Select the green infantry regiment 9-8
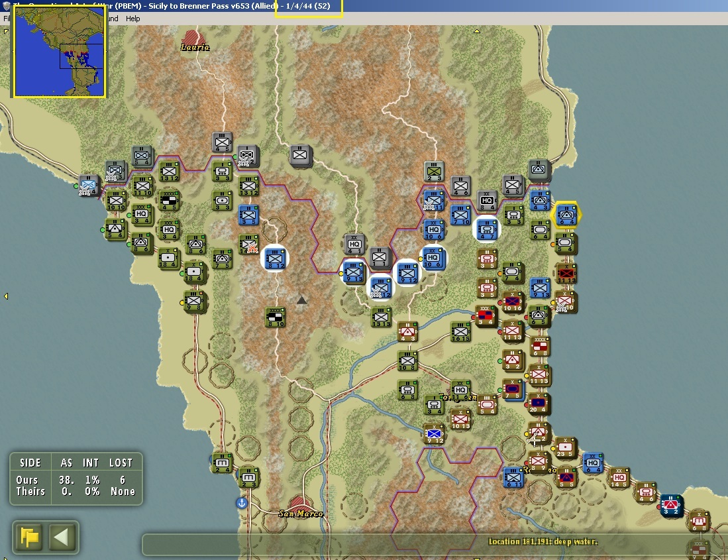 click(194, 302)
